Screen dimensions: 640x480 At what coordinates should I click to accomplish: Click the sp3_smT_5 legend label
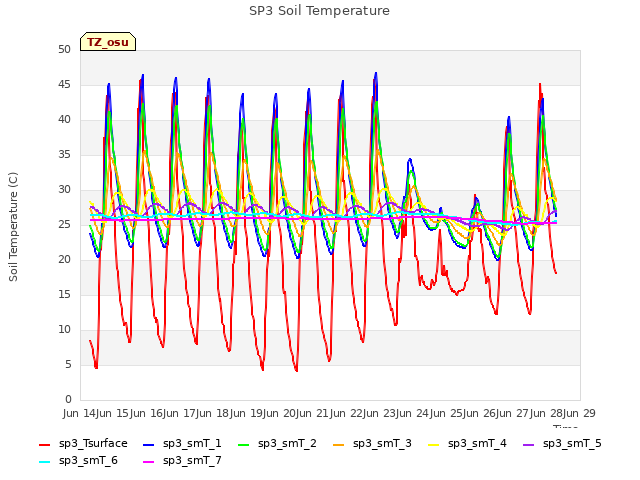pyautogui.click(x=572, y=443)
